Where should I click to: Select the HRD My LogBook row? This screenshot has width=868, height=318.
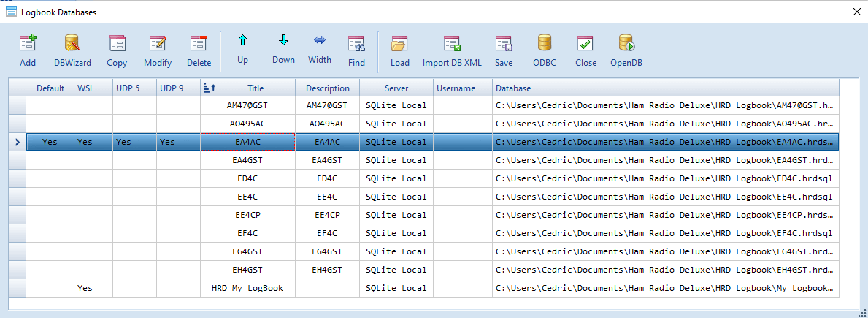(247, 288)
